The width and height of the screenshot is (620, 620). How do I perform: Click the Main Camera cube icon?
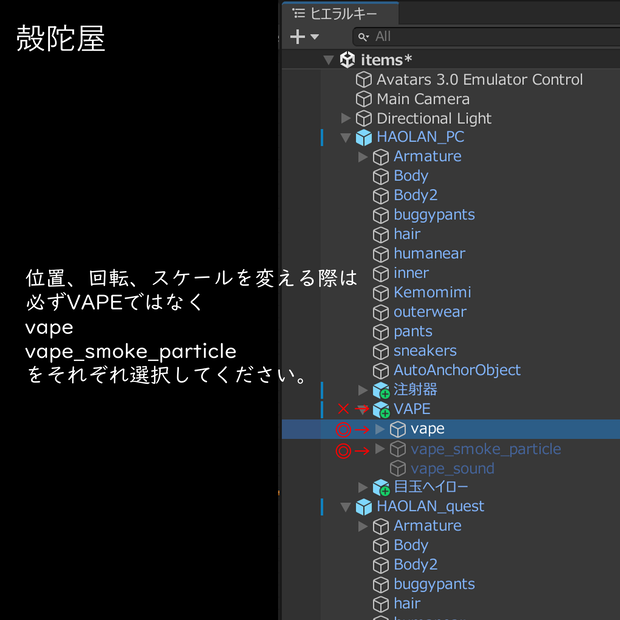[364, 99]
